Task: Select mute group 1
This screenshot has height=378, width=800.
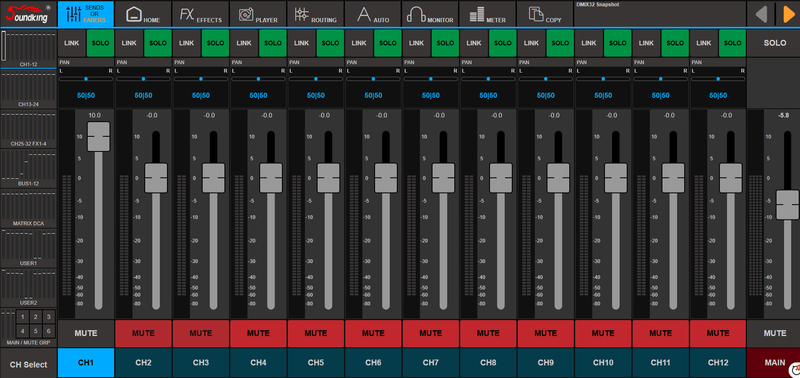Action: (22, 317)
